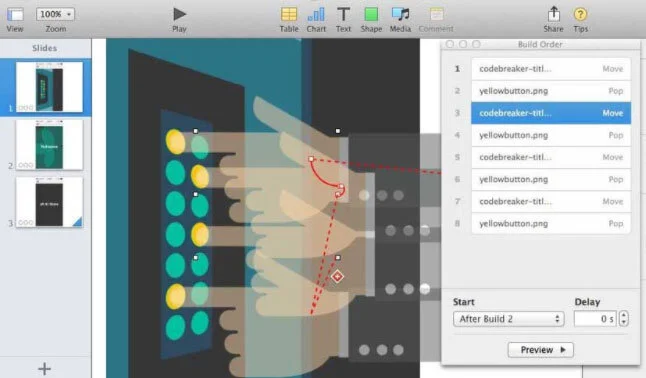Viewport: 646px width, 378px height.
Task: Open the View options icon
Action: point(15,15)
